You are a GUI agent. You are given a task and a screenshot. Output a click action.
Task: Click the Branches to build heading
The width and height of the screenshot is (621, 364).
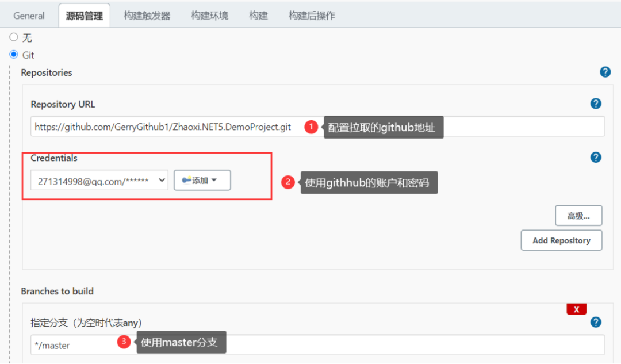pyautogui.click(x=57, y=291)
